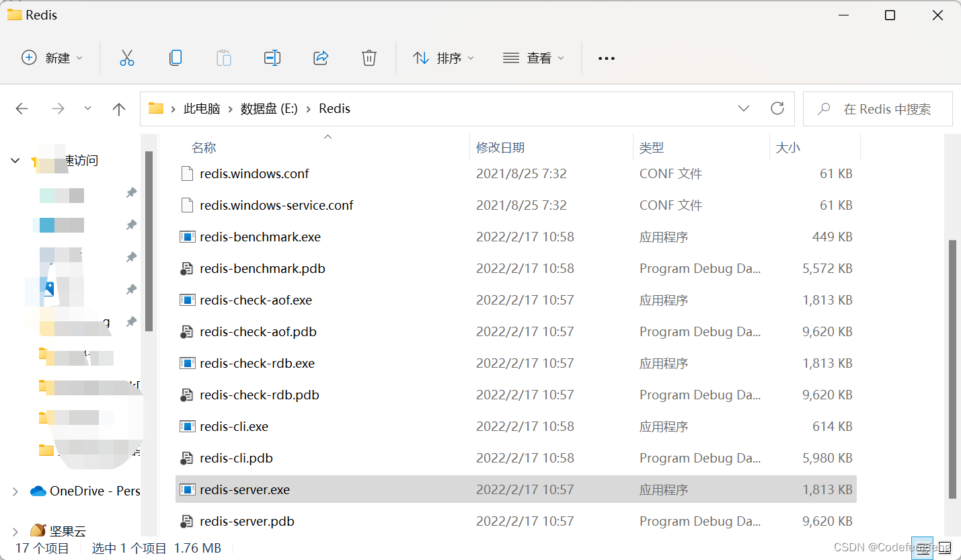The width and height of the screenshot is (961, 560).
Task: Select redis-server.exe file name
Action: pos(245,489)
